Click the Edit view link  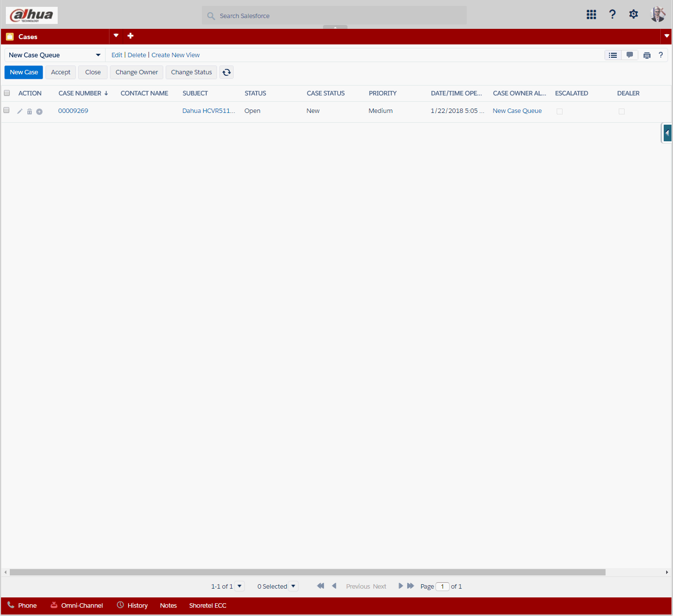click(x=117, y=55)
